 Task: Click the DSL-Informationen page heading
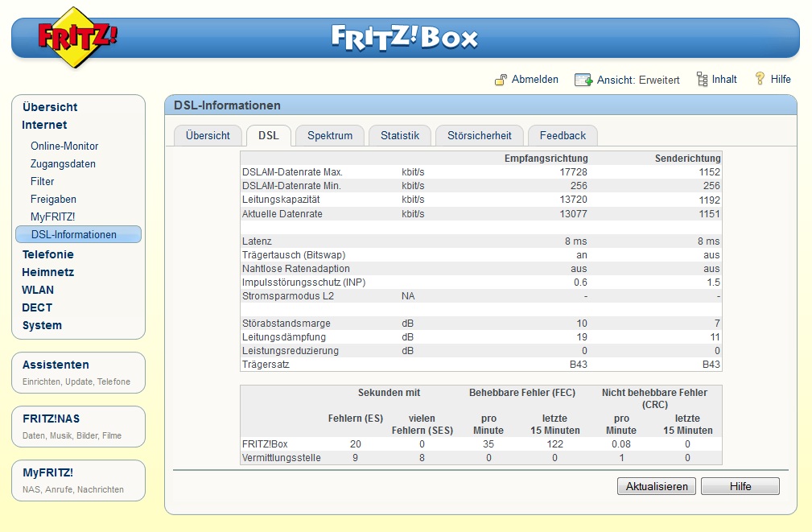tap(227, 105)
